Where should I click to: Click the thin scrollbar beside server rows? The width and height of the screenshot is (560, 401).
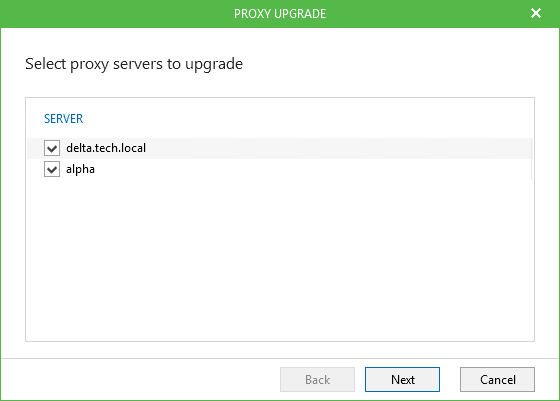coord(531,159)
